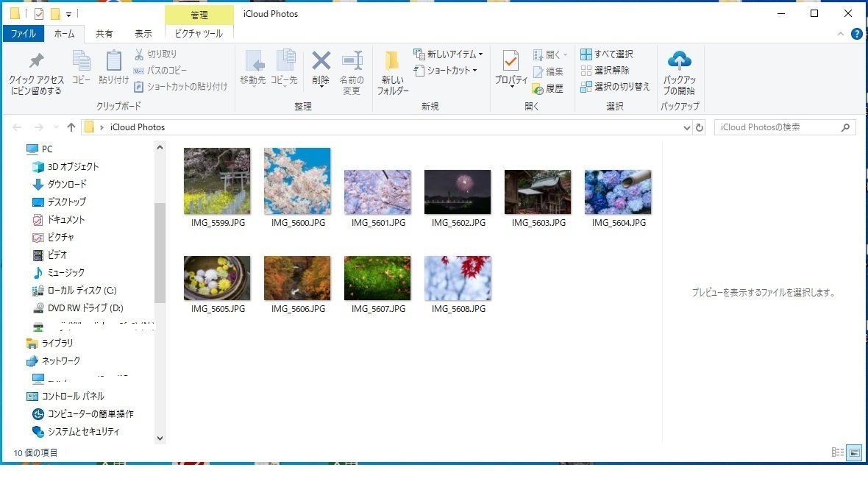The image size is (868, 501).
Task: Open New item dropdown
Action: (448, 54)
